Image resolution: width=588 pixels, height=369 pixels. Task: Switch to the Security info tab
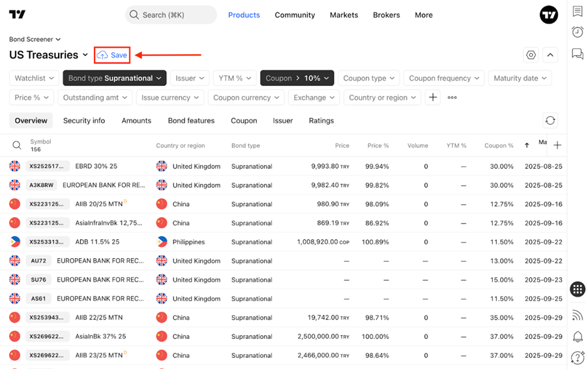click(x=84, y=121)
